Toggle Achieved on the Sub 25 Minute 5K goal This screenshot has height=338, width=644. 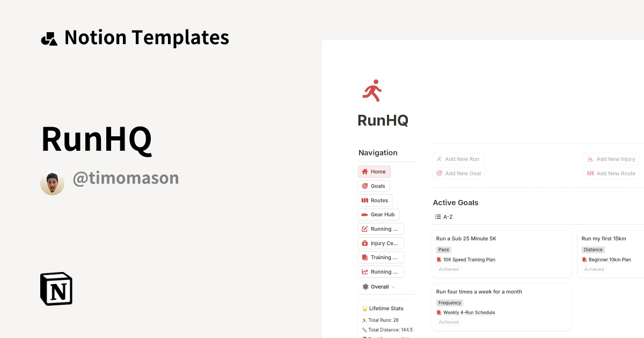pyautogui.click(x=448, y=269)
